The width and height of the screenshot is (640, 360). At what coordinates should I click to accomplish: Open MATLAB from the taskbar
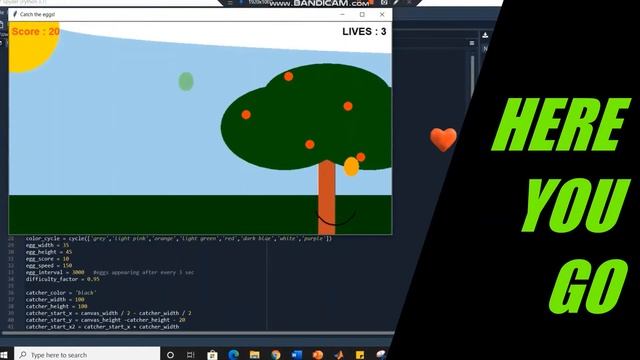click(x=339, y=355)
